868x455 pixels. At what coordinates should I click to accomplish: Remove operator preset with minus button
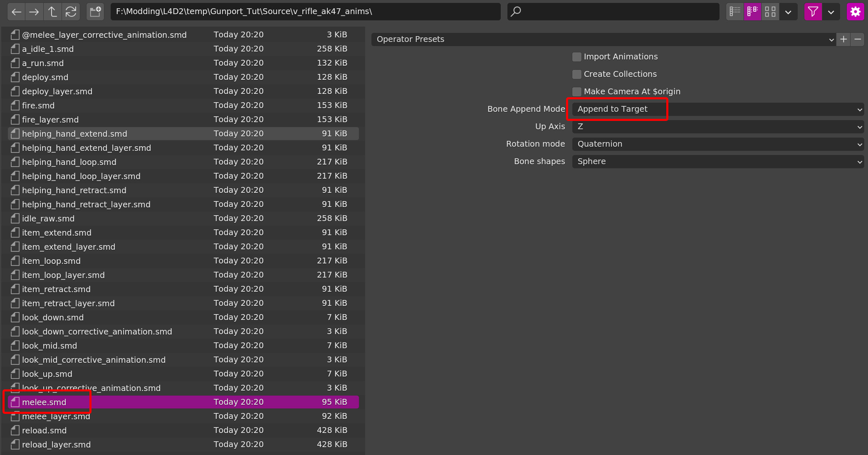pos(858,39)
